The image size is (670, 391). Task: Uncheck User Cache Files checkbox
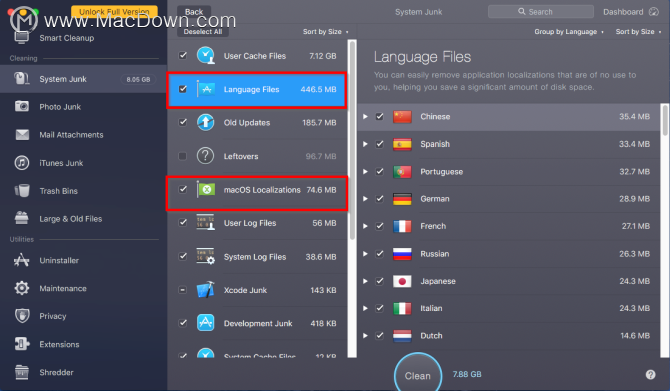pyautogui.click(x=183, y=55)
